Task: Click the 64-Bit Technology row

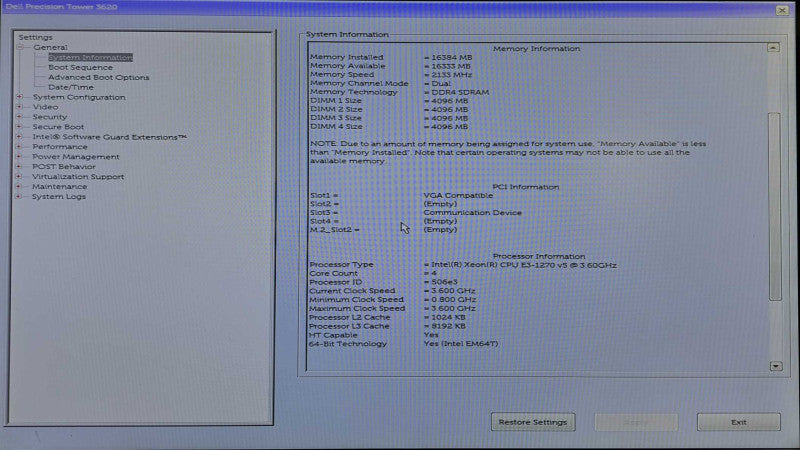Action: [x=404, y=343]
